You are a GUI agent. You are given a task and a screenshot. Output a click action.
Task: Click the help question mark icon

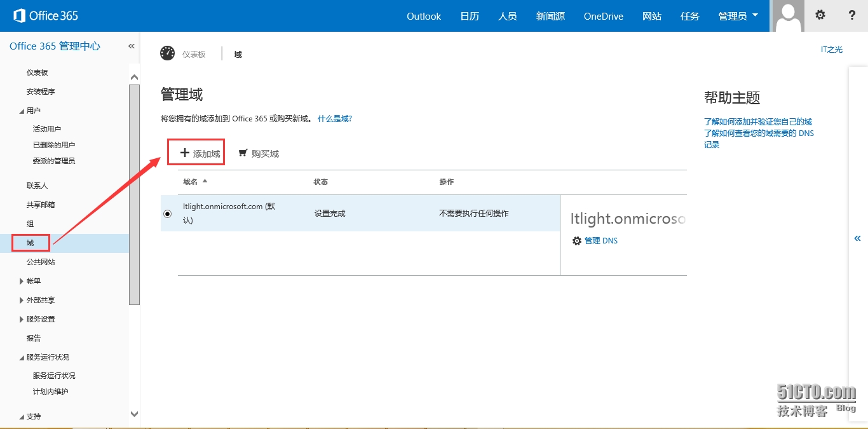pyautogui.click(x=852, y=15)
